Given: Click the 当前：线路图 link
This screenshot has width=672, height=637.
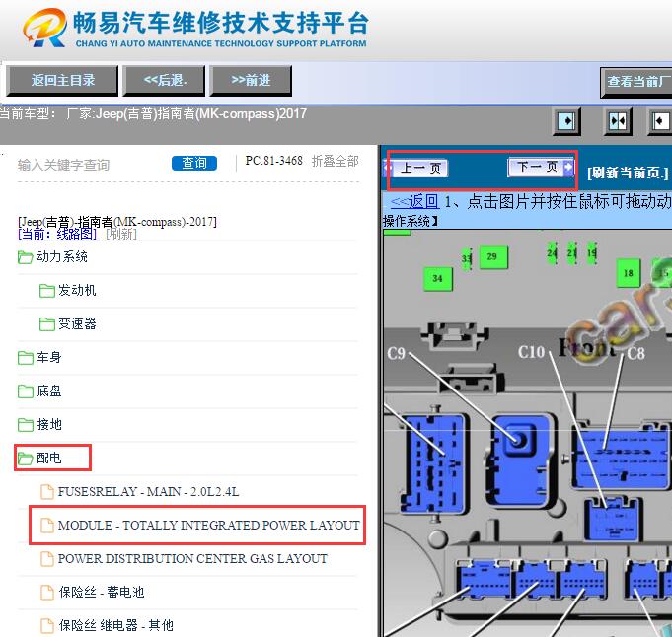Looking at the screenshot, I should click(x=57, y=234).
